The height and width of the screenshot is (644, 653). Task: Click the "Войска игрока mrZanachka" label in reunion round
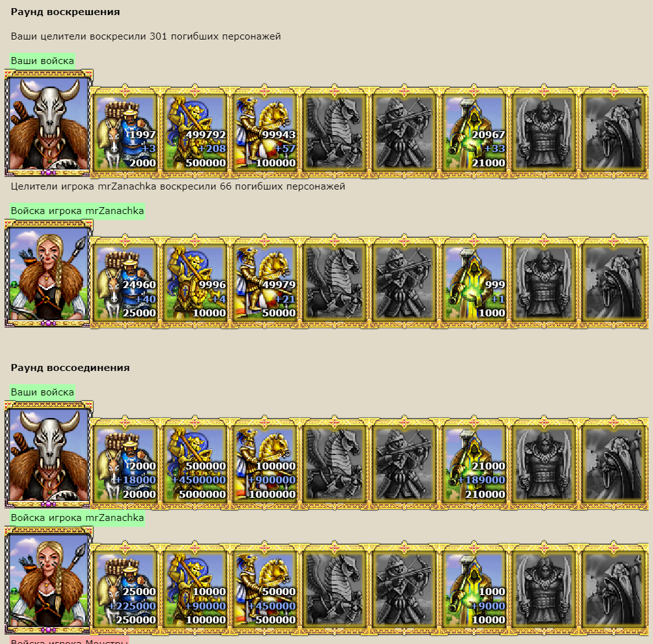[77, 518]
